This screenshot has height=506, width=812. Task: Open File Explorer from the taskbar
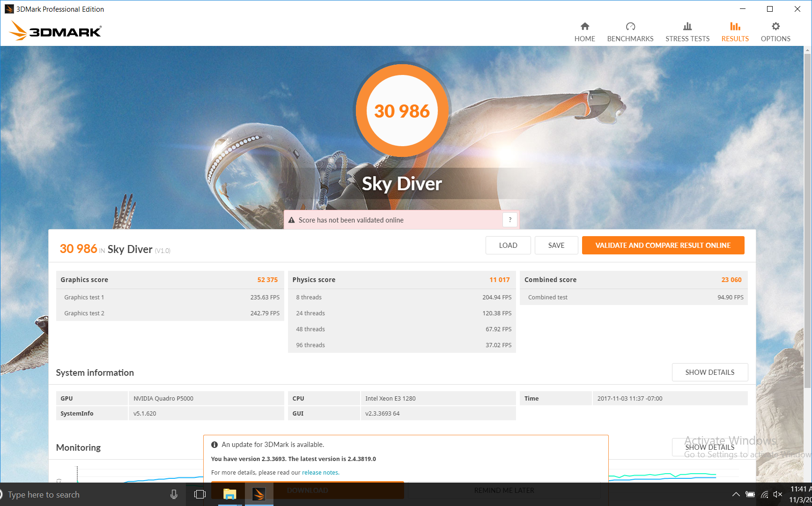229,494
